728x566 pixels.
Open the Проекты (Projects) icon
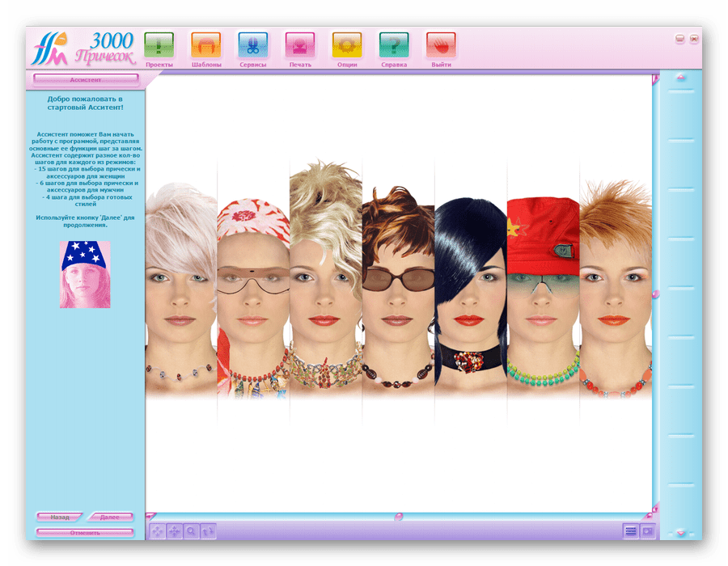coord(159,45)
